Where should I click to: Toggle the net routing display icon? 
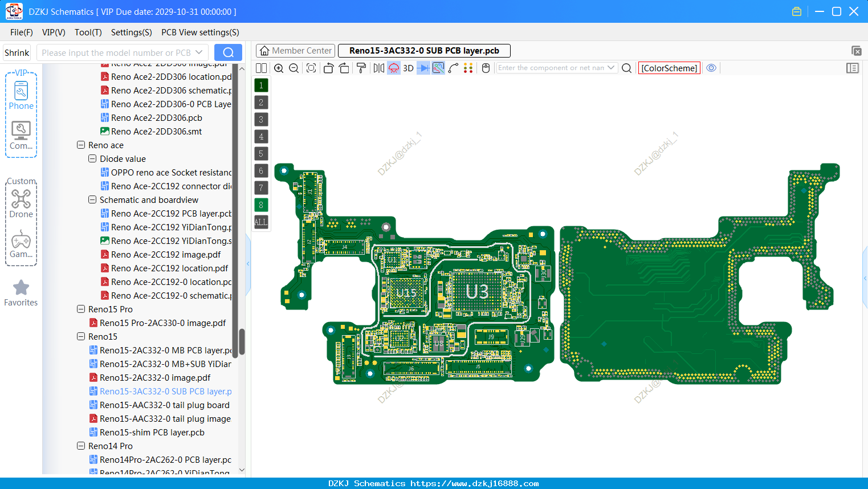coord(438,68)
